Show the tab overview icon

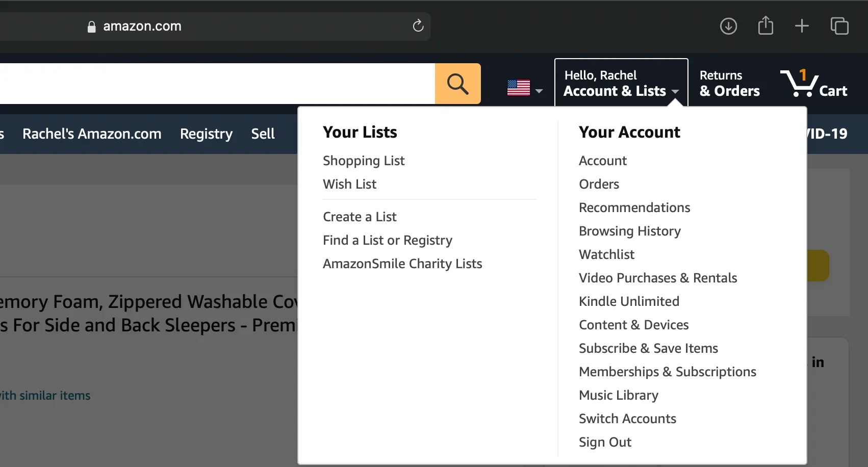[x=839, y=26]
